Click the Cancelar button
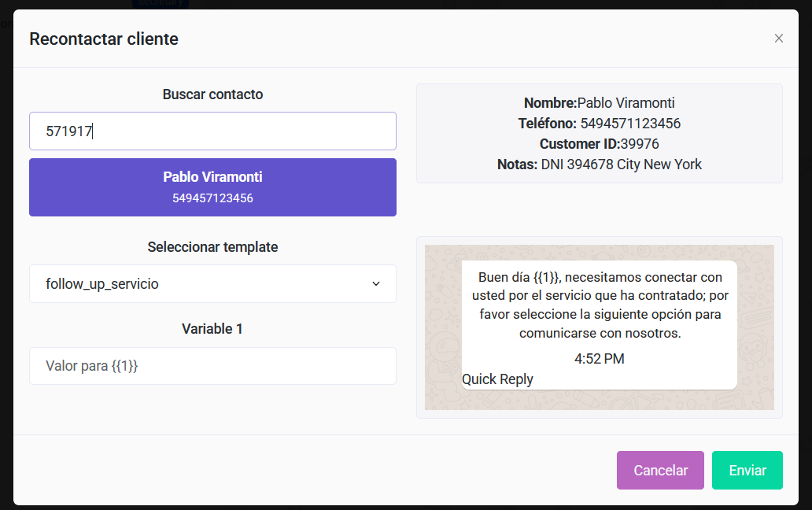 (660, 470)
